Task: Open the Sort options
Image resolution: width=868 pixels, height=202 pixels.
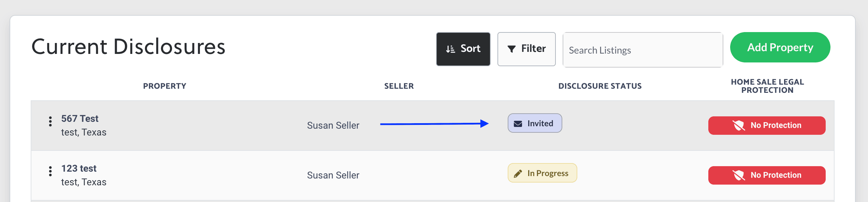Action: coord(463,49)
